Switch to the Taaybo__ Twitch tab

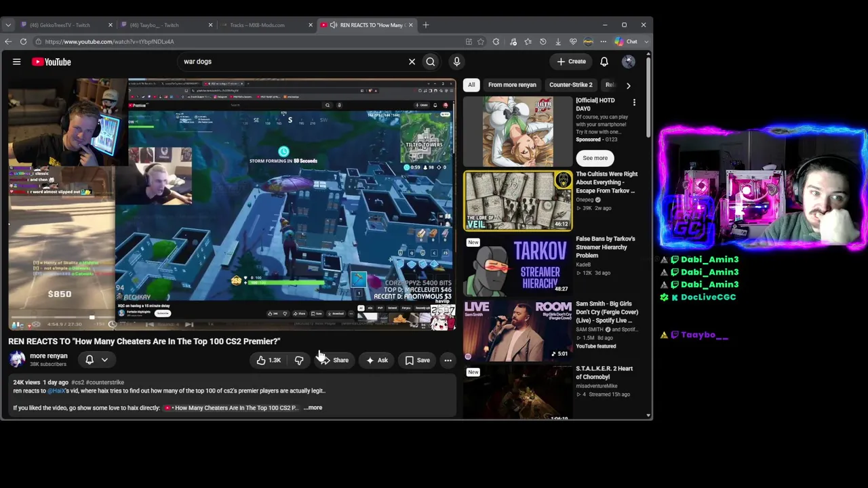[166, 25]
